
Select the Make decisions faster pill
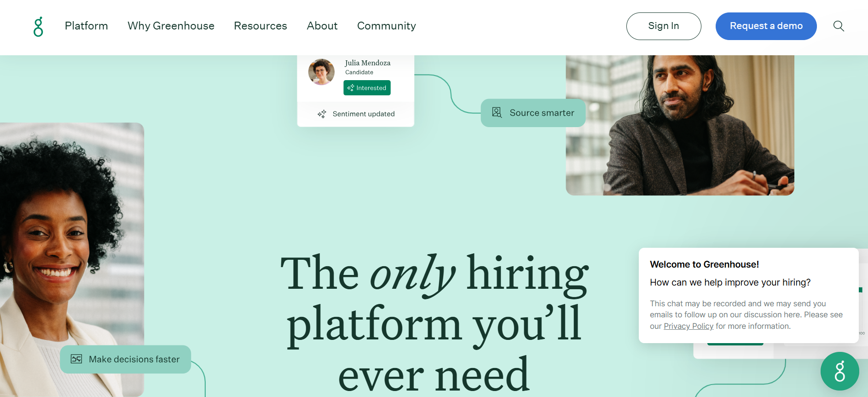[x=125, y=359]
